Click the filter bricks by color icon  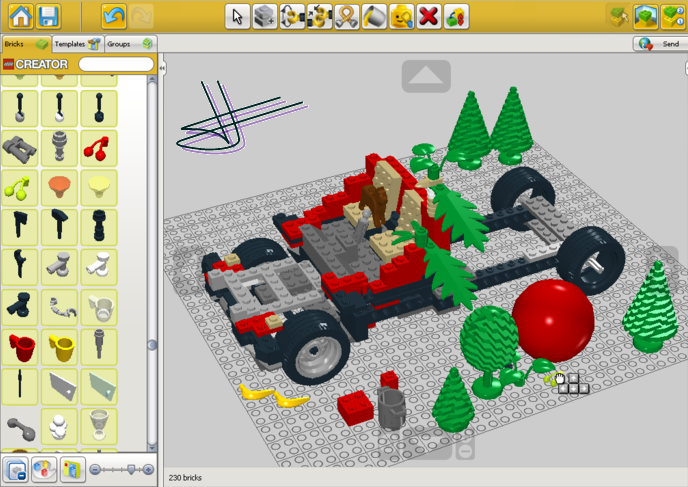[44, 470]
